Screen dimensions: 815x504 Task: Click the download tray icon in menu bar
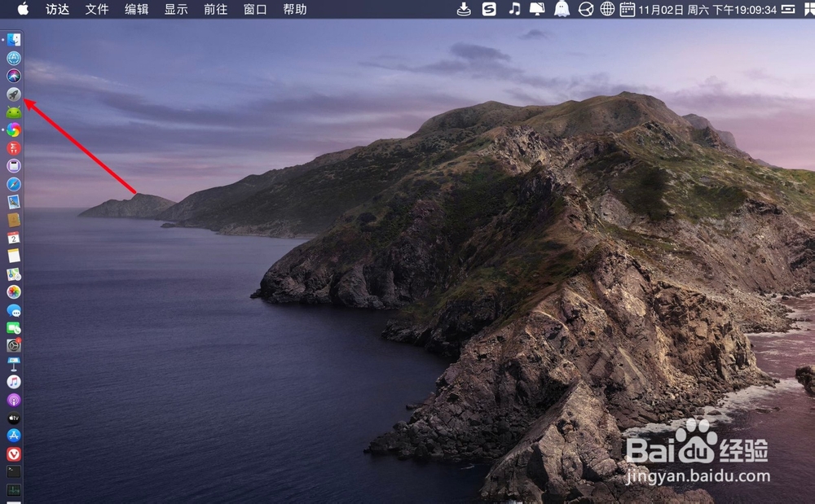464,9
